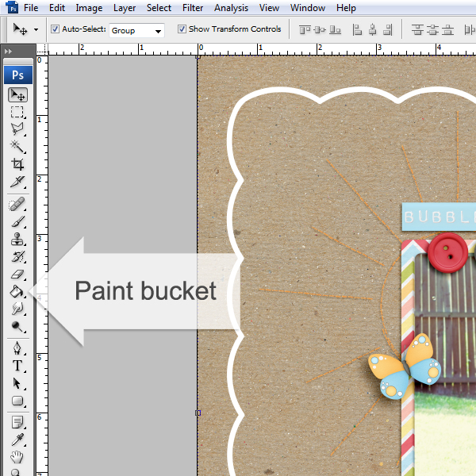The height and width of the screenshot is (476, 476).
Task: Select the Eraser tool
Action: click(x=17, y=274)
